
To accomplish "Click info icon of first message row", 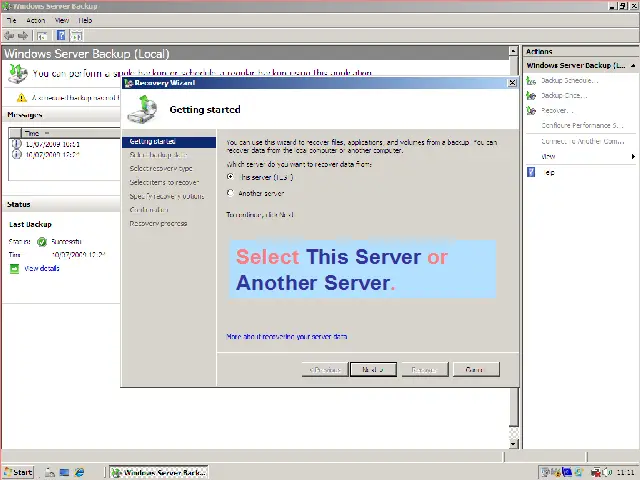I will [x=16, y=144].
